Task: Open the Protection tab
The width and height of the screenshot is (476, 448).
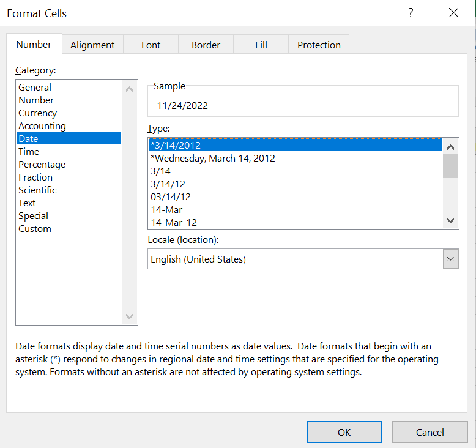Action: click(x=319, y=45)
